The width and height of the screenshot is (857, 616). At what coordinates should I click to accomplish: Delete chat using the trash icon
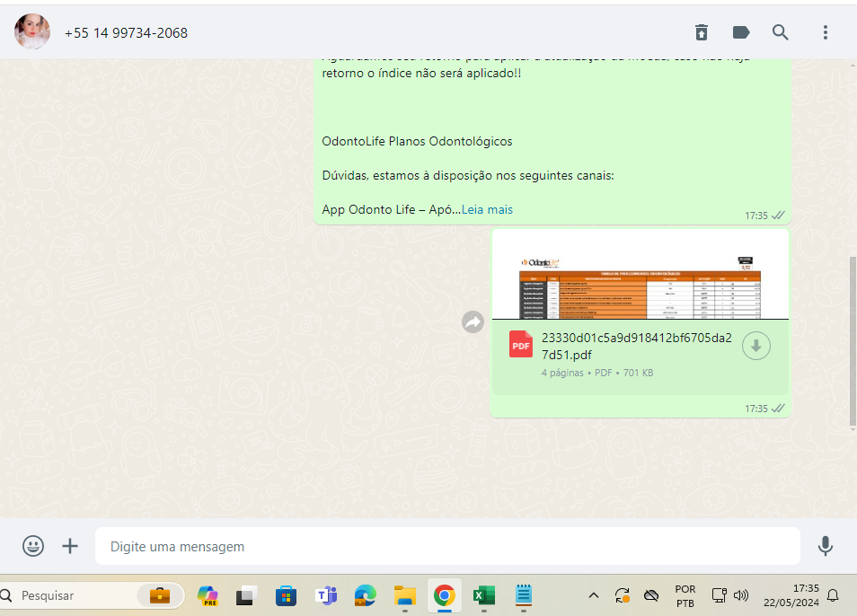point(702,32)
